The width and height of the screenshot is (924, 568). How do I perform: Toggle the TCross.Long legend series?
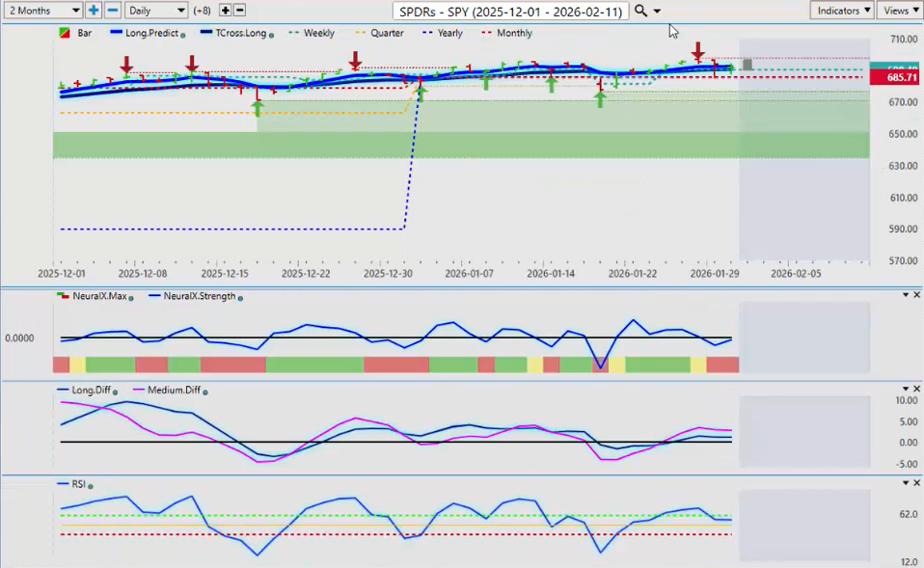(232, 33)
